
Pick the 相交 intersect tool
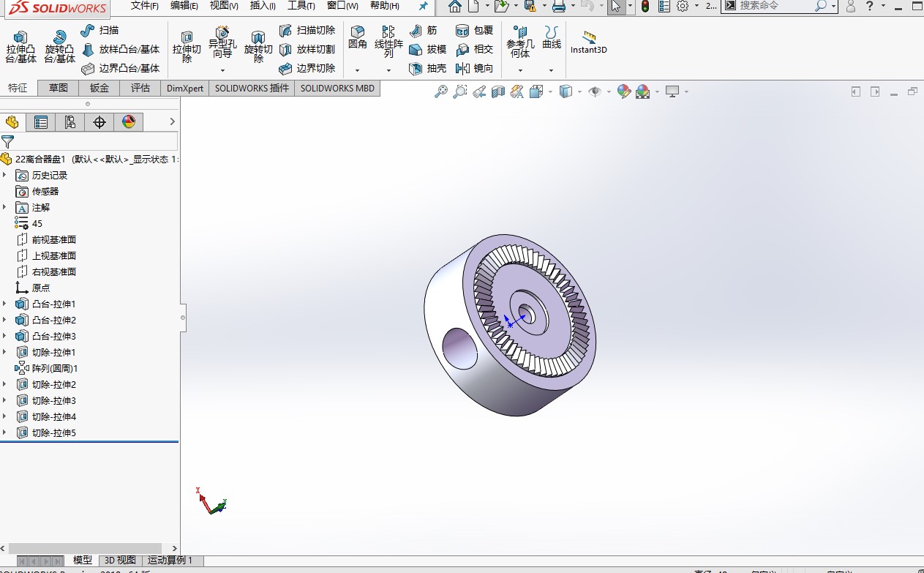(474, 49)
